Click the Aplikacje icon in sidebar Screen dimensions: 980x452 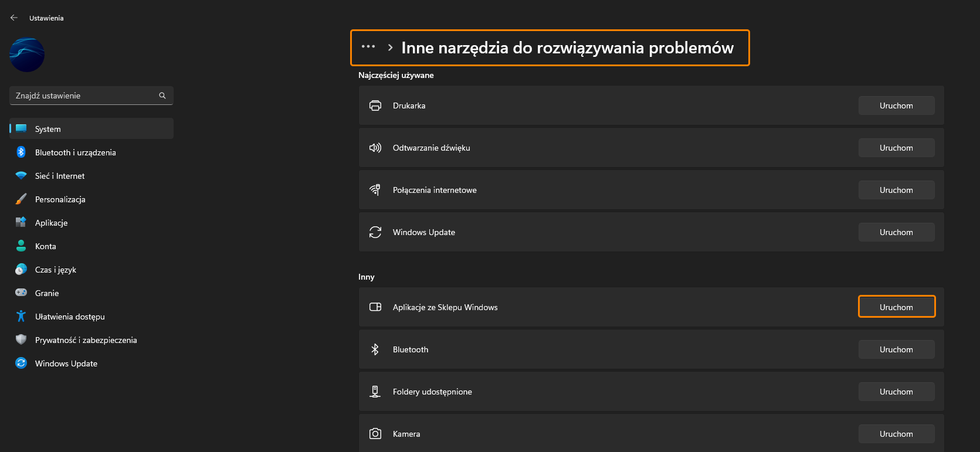pyautogui.click(x=21, y=222)
